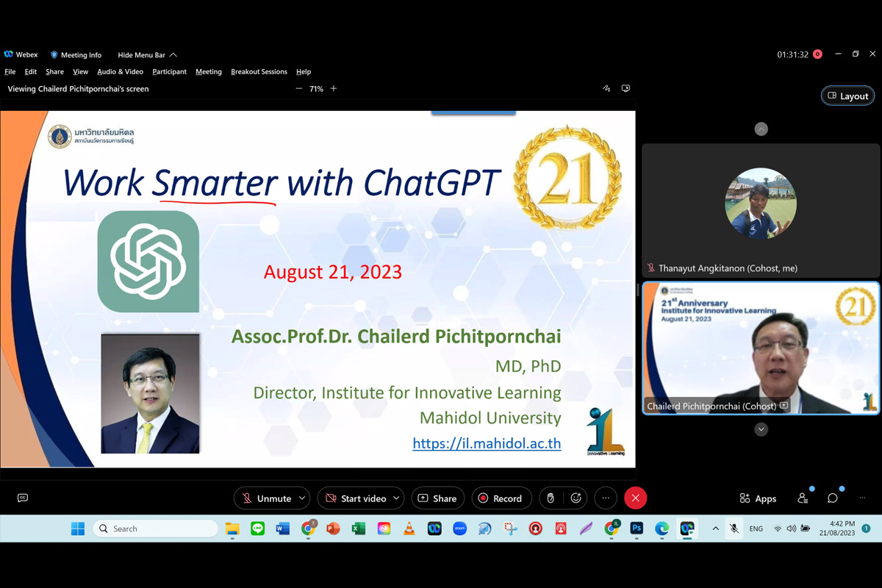Viewport: 882px width, 588px height.
Task: Collapse menu bar via Hide Menu Bar
Action: (147, 55)
